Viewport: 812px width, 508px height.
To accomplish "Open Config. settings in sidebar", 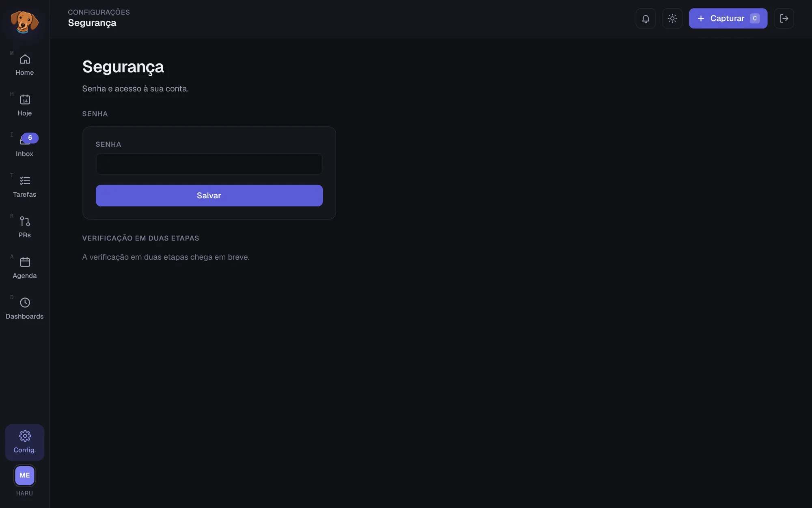I will [25, 442].
